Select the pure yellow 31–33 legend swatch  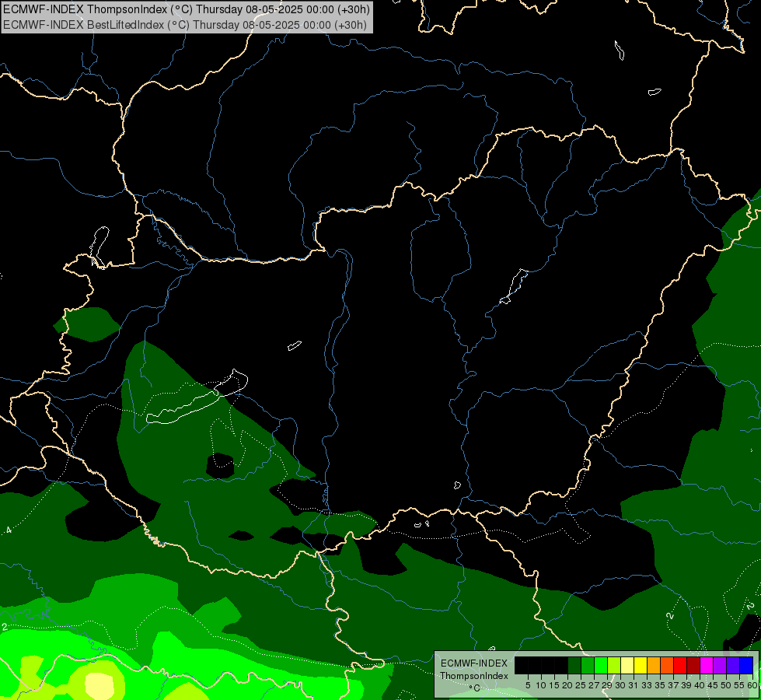(x=641, y=665)
